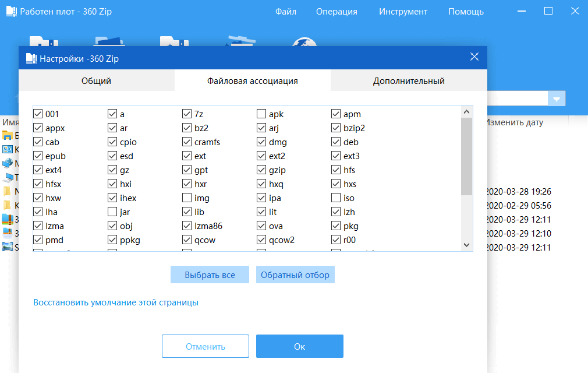Open the Операция menu

pos(336,12)
